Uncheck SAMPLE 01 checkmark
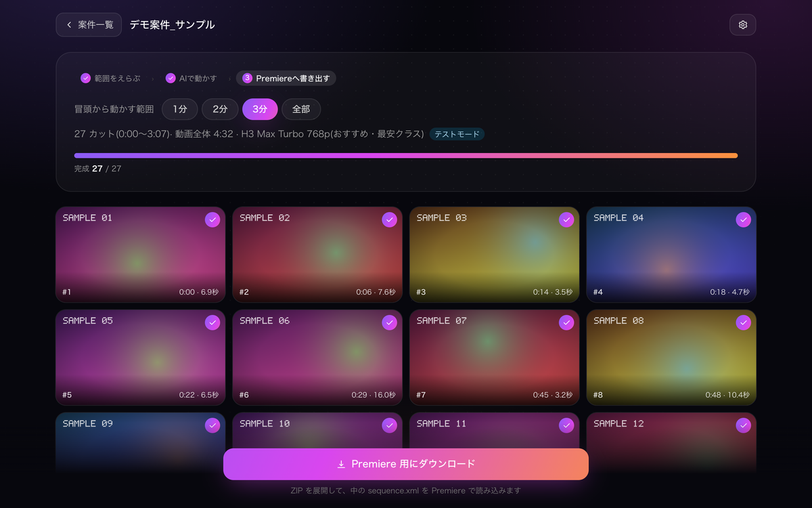Screen dimensions: 812x508 (x=212, y=220)
